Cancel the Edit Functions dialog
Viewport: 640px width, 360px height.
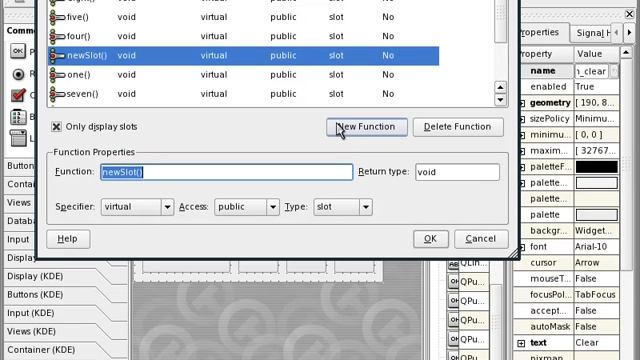(x=481, y=239)
